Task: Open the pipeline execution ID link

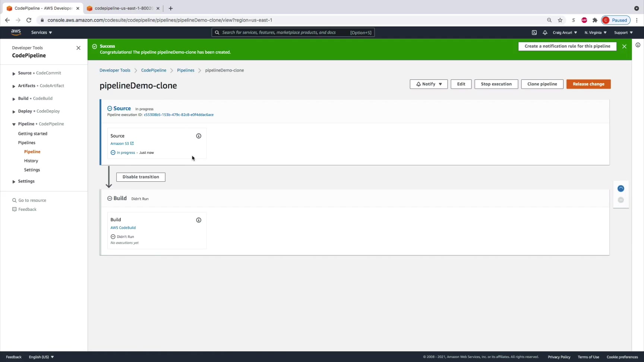Action: 179,115
